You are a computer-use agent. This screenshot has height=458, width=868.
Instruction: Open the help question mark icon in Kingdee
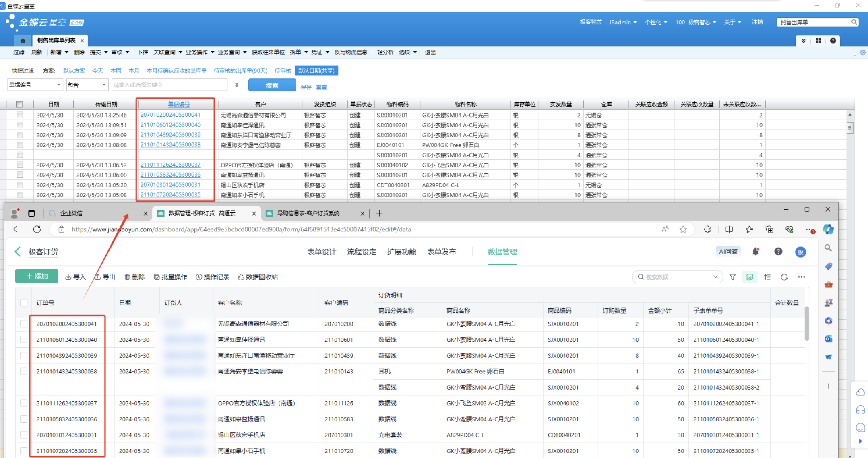pos(833,41)
